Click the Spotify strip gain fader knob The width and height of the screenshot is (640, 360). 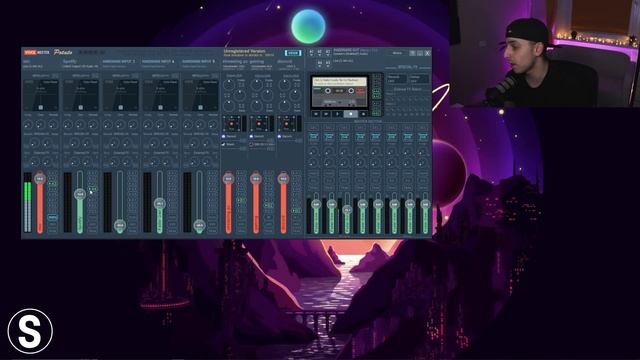pyautogui.click(x=80, y=194)
